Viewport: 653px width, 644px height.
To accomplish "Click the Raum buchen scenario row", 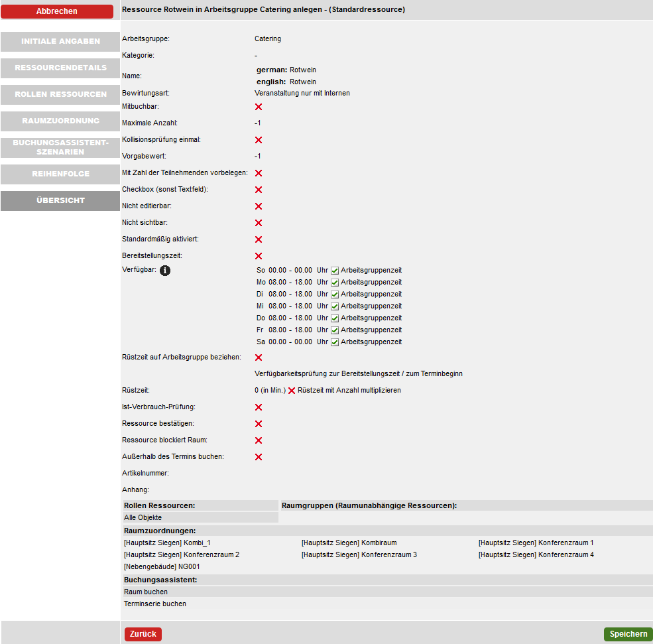I will pos(387,592).
